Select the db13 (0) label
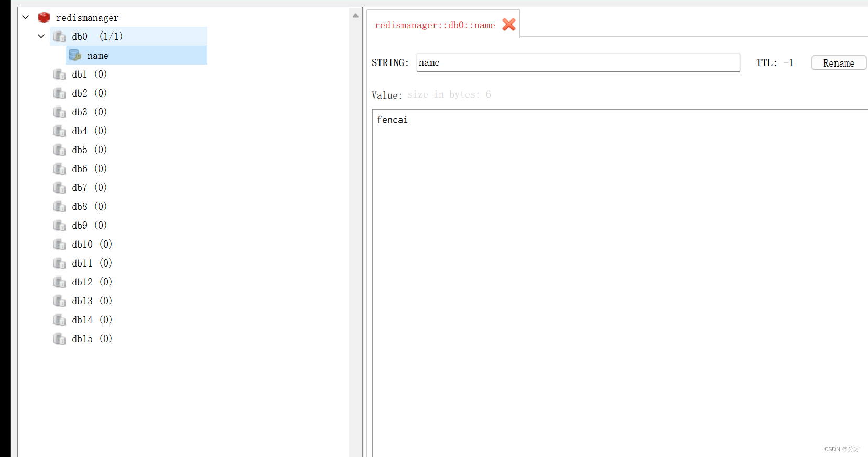The width and height of the screenshot is (868, 457). [x=92, y=301]
